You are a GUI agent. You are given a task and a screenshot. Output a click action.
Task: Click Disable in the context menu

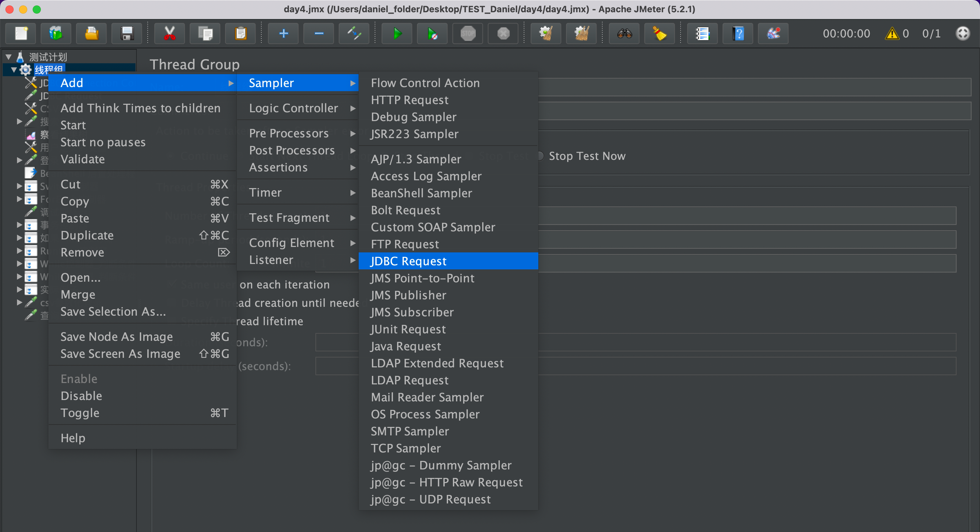[x=81, y=396]
